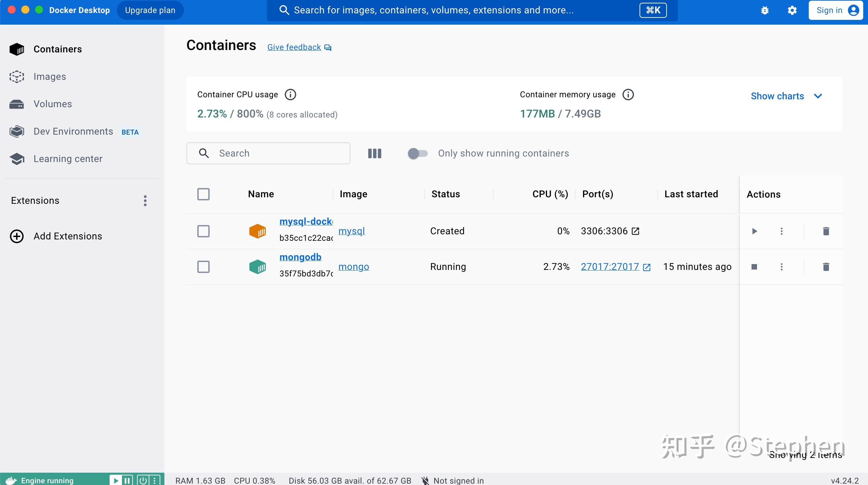Check the mongodb row checkbox
Image resolution: width=868 pixels, height=485 pixels.
203,267
